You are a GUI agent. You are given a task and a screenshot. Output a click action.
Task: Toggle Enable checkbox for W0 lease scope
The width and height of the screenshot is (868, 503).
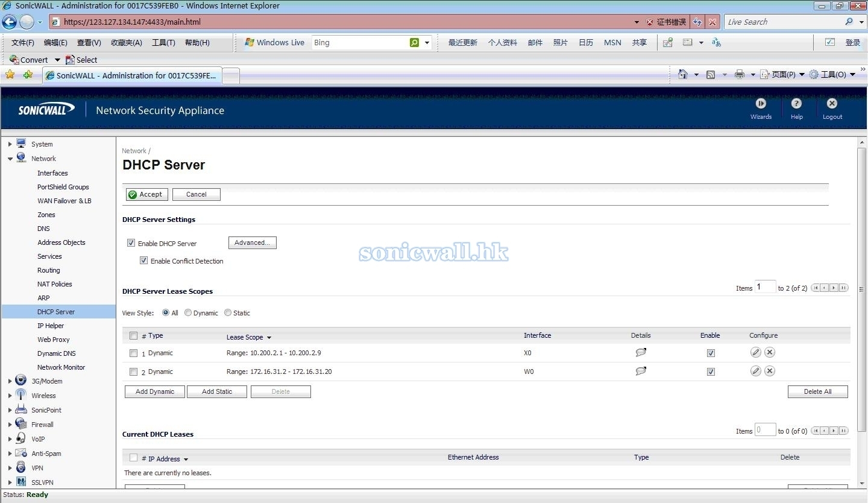point(711,372)
